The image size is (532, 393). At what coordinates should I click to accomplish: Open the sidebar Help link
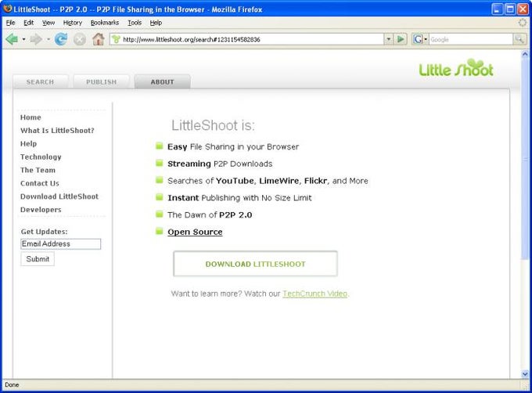(x=28, y=144)
